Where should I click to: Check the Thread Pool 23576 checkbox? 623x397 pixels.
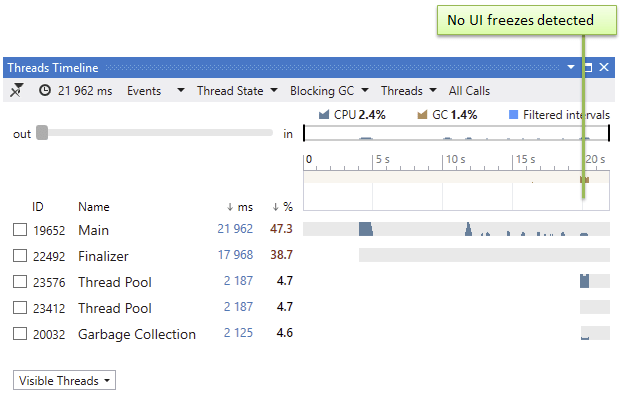(20, 281)
